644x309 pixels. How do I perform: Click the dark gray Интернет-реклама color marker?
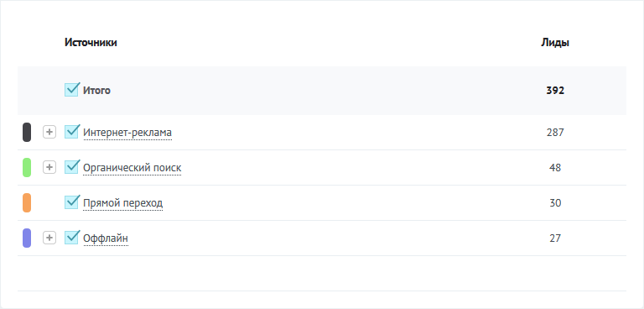(27, 132)
